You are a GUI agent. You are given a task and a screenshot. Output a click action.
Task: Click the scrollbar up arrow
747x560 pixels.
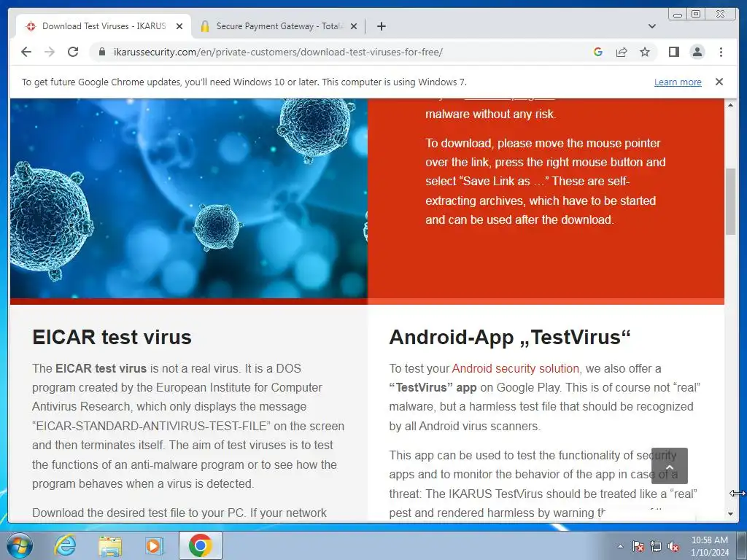click(730, 105)
